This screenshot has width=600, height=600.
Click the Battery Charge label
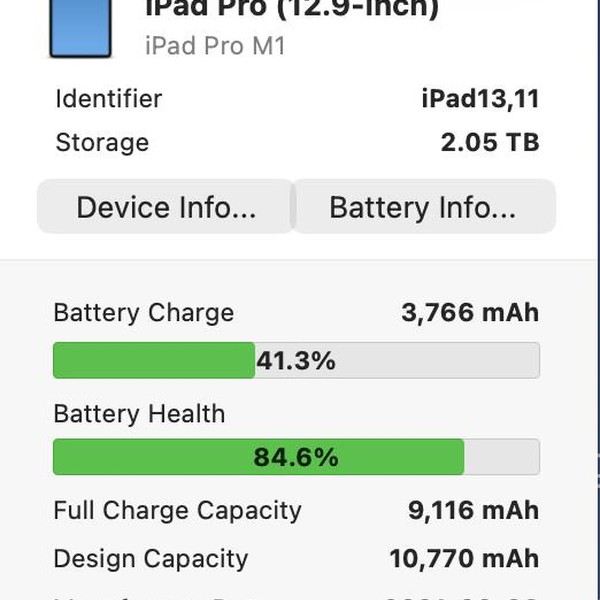(143, 313)
